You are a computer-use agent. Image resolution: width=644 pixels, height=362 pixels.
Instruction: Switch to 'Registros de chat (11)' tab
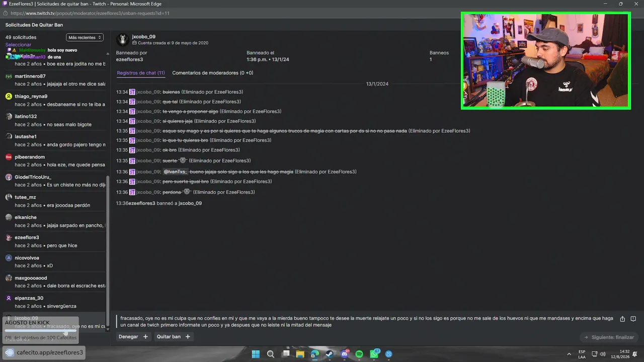pos(141,73)
